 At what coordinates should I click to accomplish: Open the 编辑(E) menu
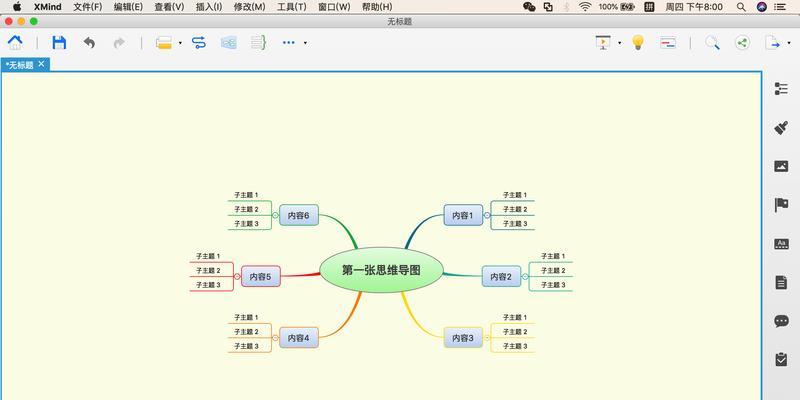128,7
